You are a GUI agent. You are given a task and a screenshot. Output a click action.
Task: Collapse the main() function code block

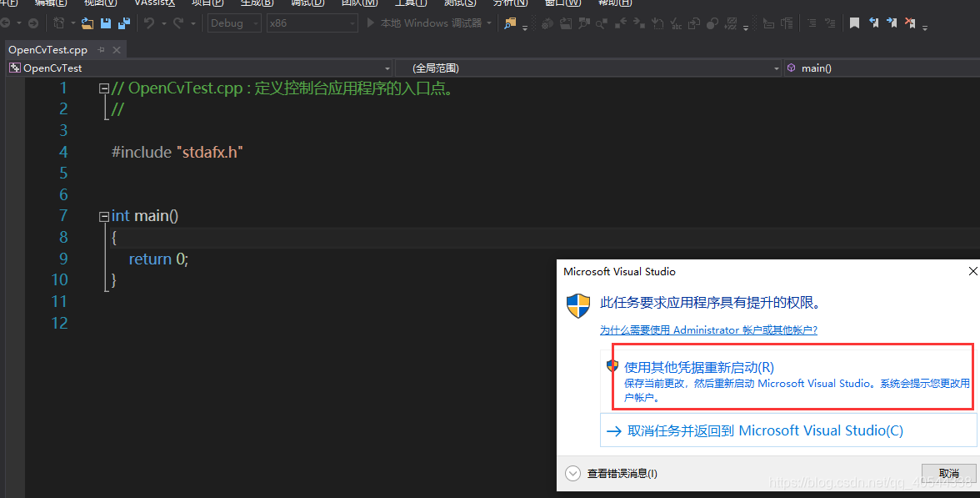click(x=104, y=215)
